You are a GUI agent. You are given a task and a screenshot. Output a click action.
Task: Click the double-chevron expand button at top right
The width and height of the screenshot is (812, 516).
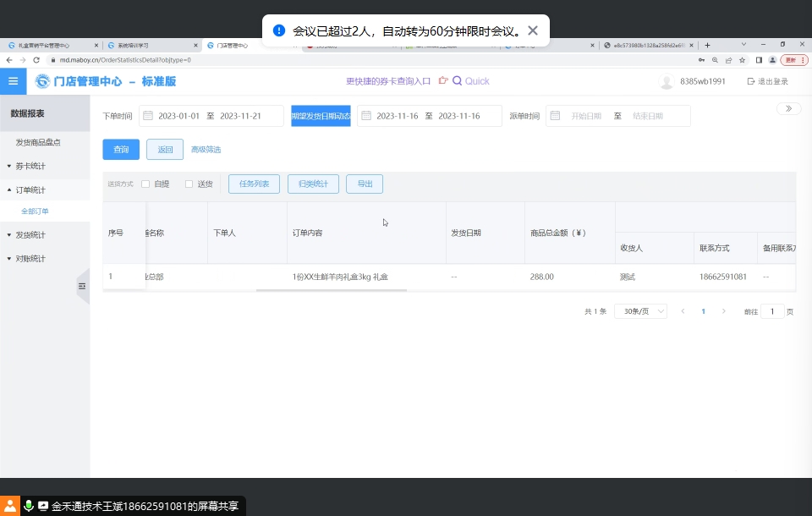point(788,108)
